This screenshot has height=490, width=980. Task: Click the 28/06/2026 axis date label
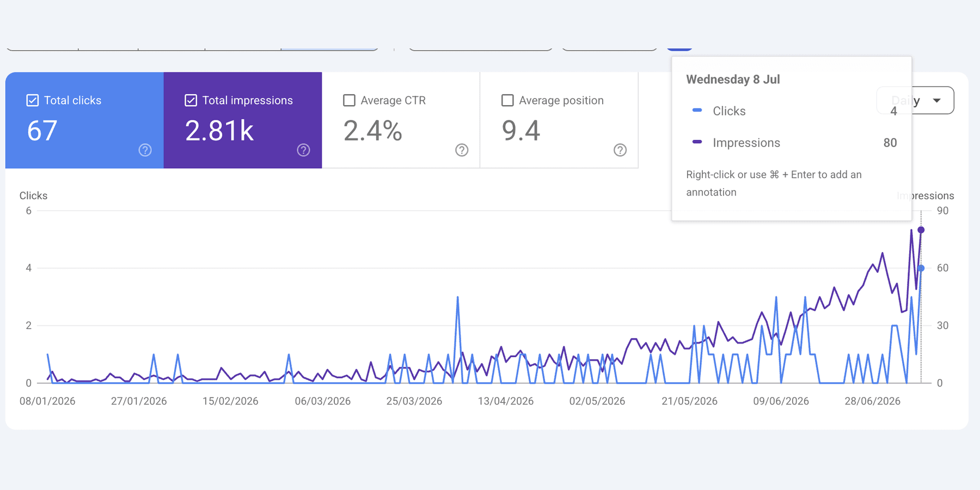pos(873,401)
